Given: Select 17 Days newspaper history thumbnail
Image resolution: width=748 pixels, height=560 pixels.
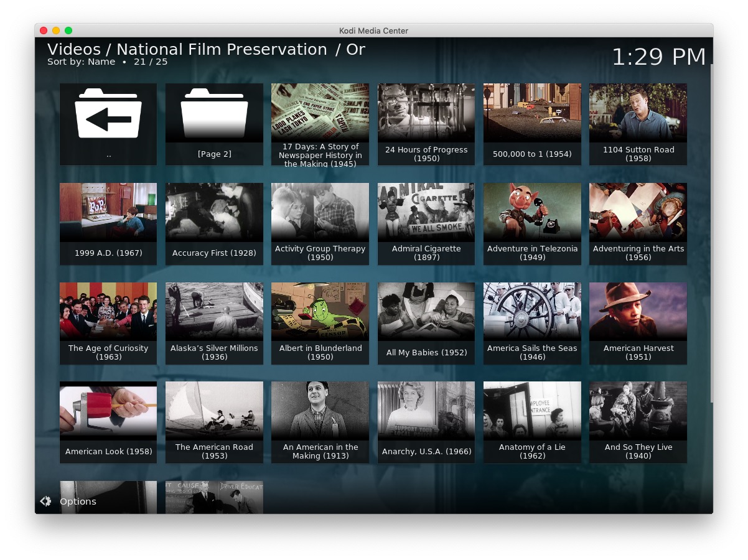Looking at the screenshot, I should (320, 124).
